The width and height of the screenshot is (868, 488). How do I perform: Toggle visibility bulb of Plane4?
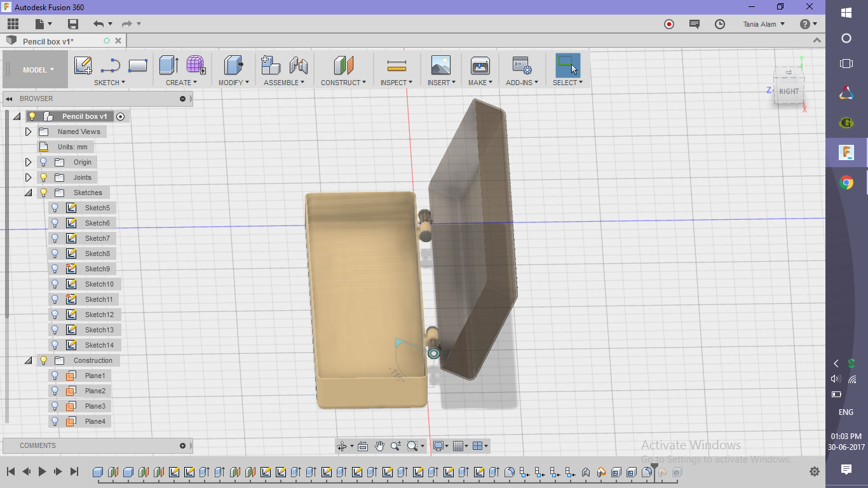[x=55, y=421]
